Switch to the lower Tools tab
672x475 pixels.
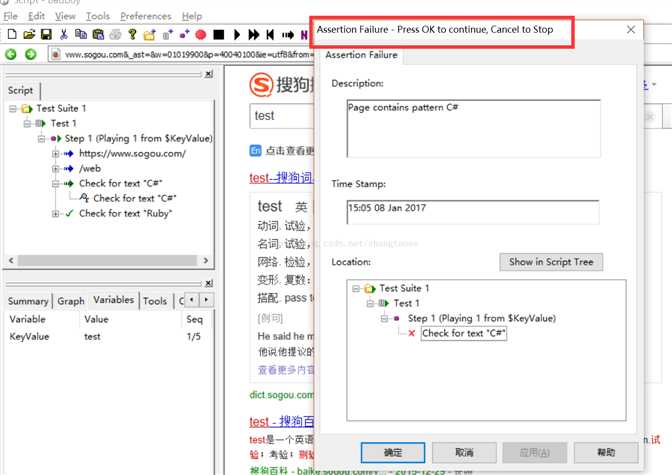click(x=155, y=301)
